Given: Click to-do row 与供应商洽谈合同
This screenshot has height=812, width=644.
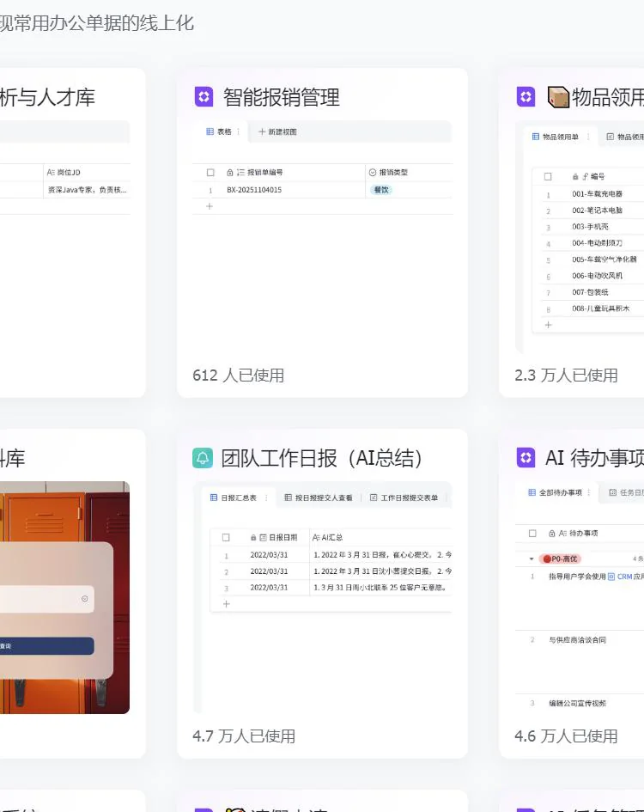Looking at the screenshot, I should (577, 640).
